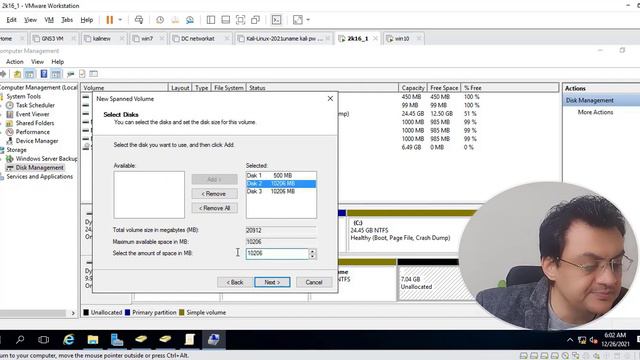Screen dimensions: 640x360
Task: Close the kalinew tab
Action: point(122,38)
